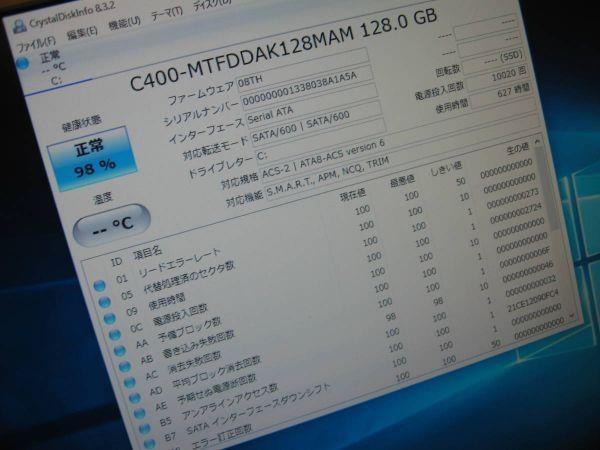Screen dimensions: 600x450
Task: Select the 予備ブロック数 row text
Action: [x=190, y=329]
